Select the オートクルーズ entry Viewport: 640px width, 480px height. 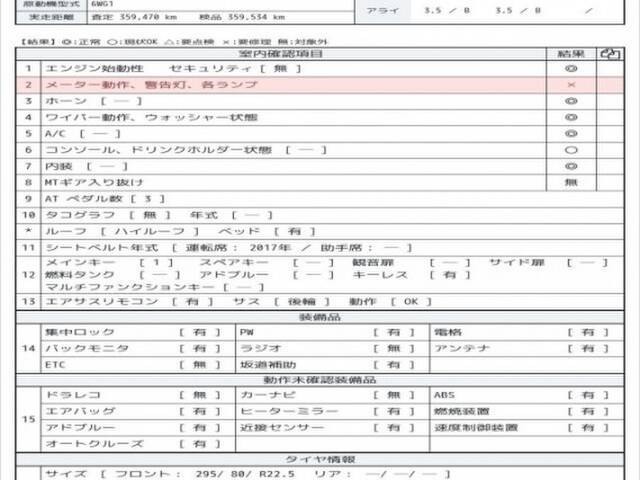[133, 444]
